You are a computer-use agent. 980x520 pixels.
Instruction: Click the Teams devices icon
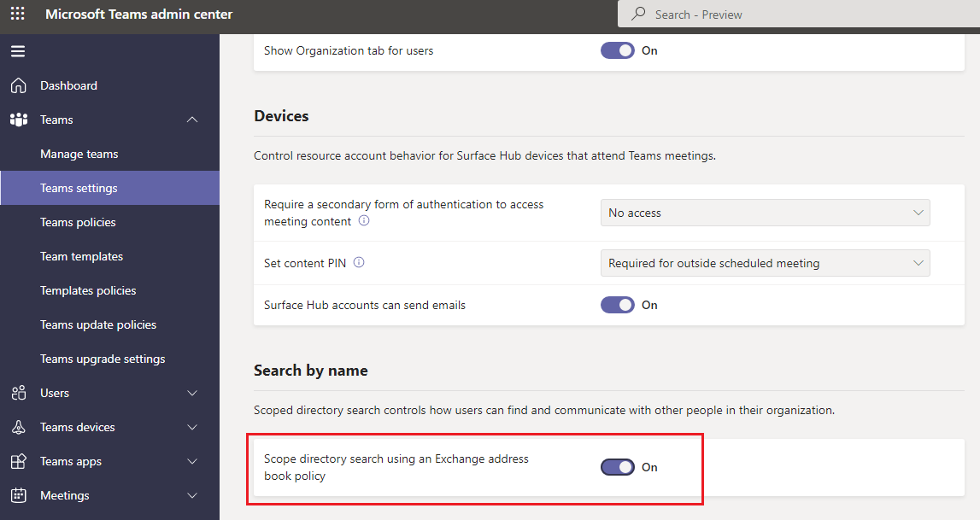(x=19, y=427)
